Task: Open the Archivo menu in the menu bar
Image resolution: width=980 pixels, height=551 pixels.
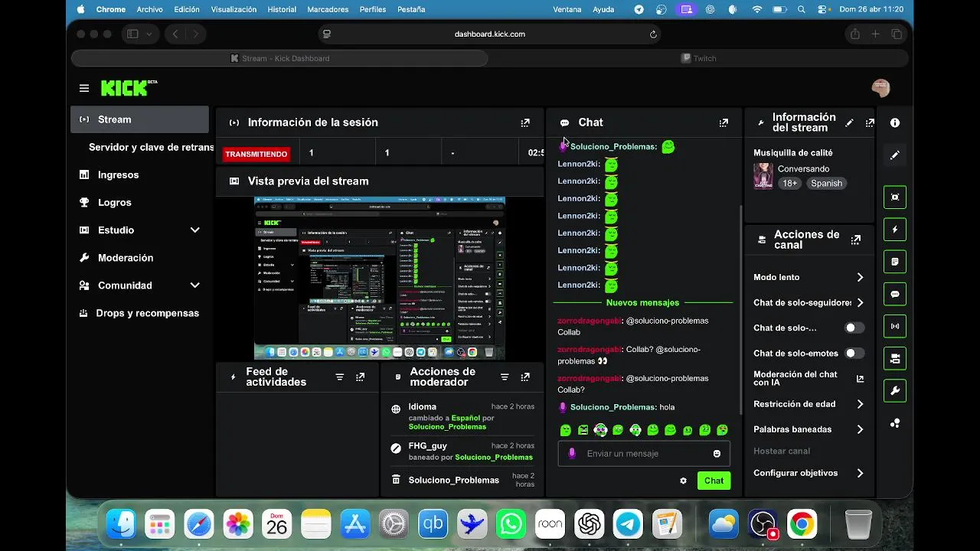Action: pos(150,9)
